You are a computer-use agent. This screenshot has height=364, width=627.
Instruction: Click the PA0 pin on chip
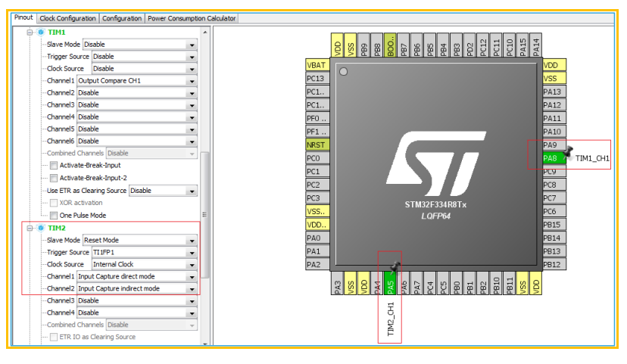[x=317, y=238]
